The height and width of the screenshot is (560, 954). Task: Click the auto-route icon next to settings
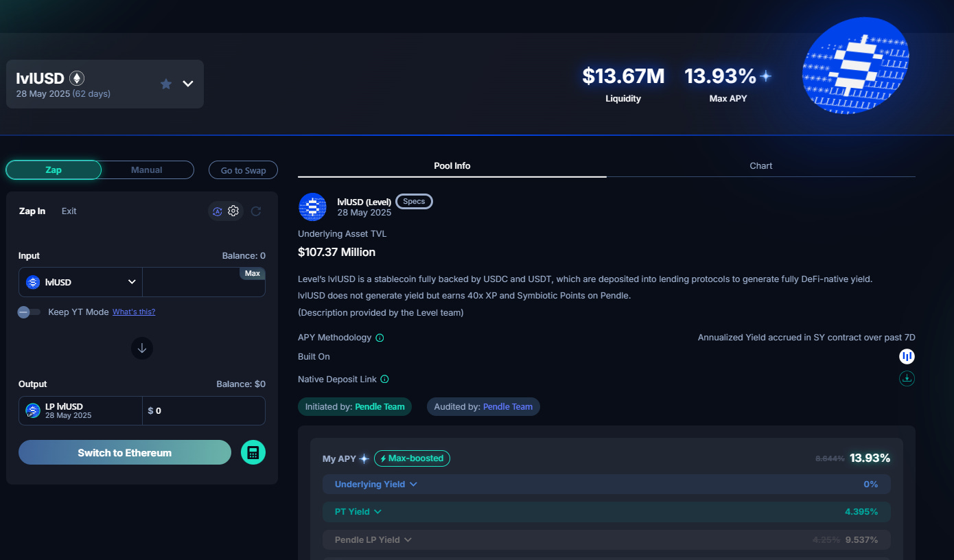[x=218, y=211]
